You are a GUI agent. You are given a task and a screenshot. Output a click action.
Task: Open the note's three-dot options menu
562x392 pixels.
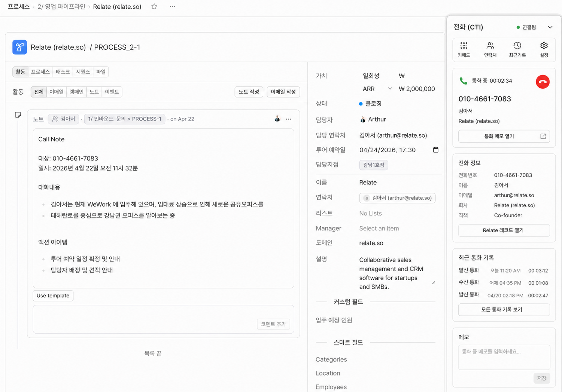click(288, 119)
